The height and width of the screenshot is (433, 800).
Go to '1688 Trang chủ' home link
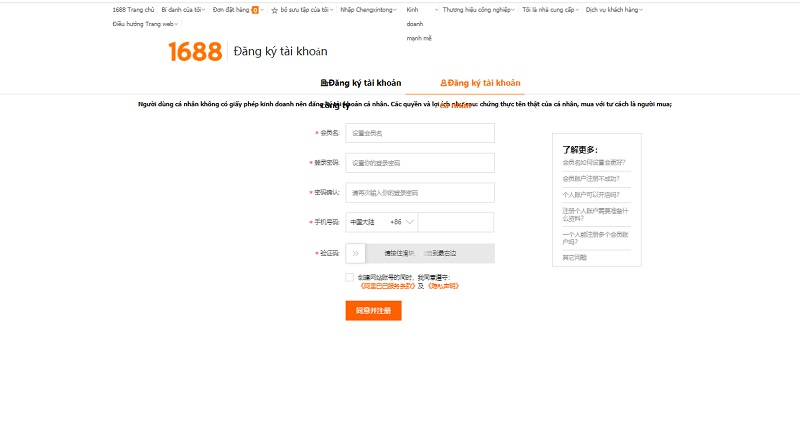[x=133, y=10]
